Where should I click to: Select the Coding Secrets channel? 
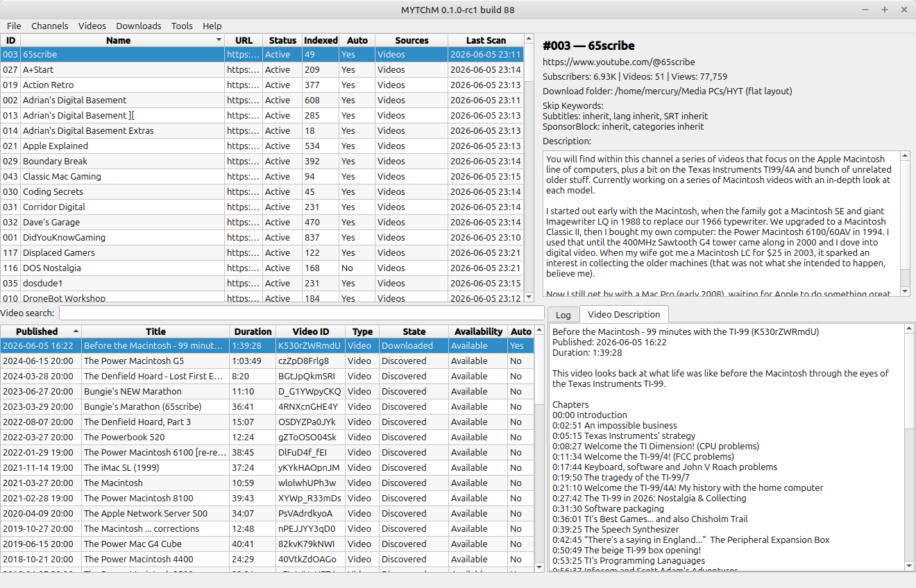[x=262, y=191]
